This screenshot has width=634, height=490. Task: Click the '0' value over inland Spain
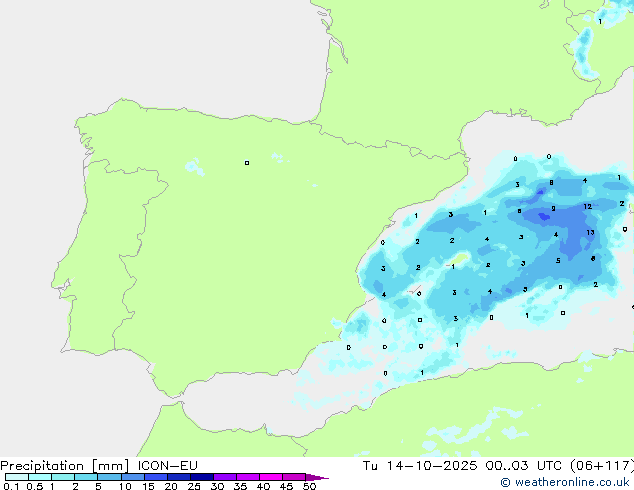click(x=247, y=163)
